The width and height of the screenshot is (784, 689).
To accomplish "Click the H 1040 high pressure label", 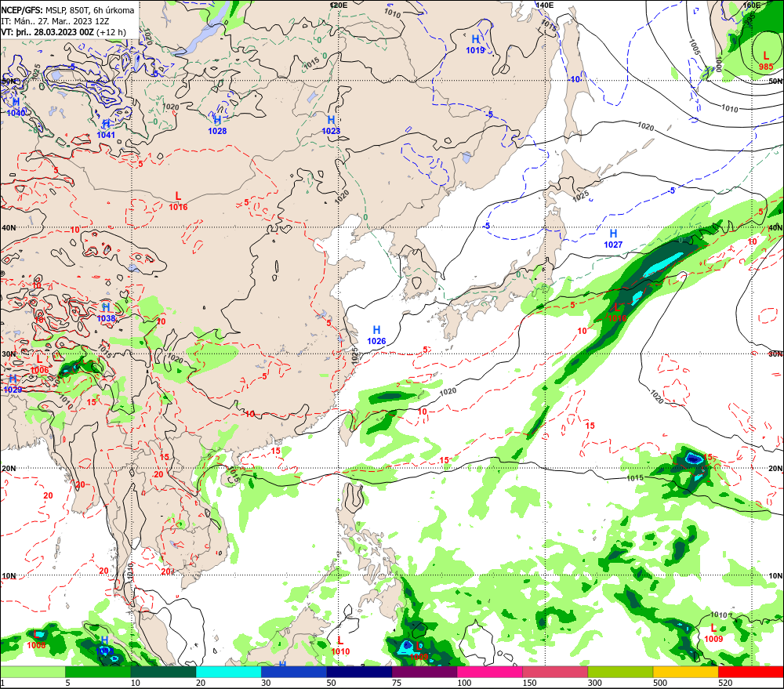I will pyautogui.click(x=16, y=107).
